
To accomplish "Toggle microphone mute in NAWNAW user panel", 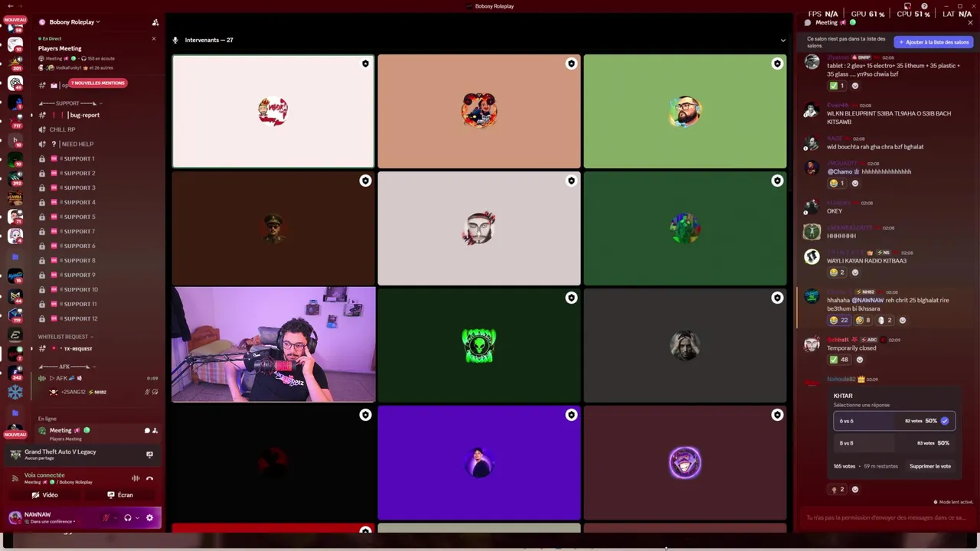I will pos(106,518).
